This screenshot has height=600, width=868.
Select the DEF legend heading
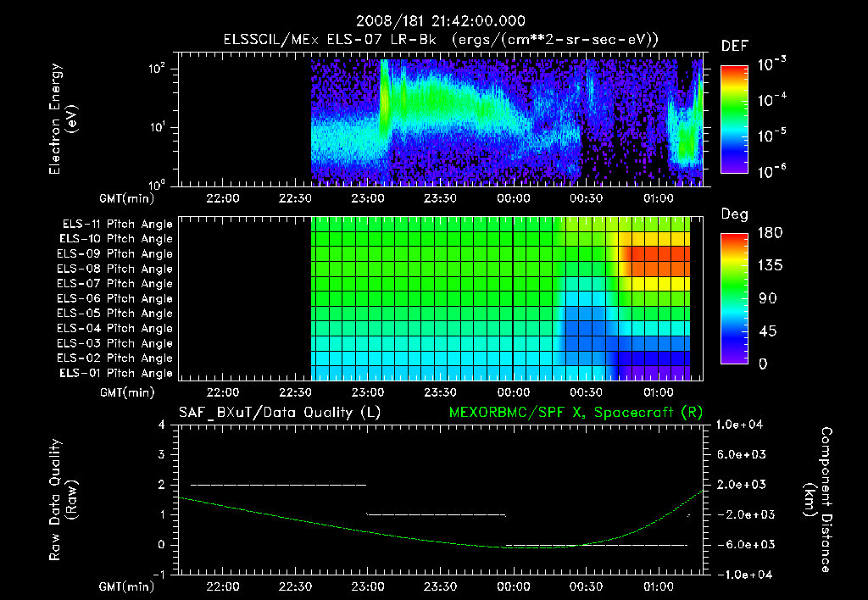pyautogui.click(x=735, y=46)
